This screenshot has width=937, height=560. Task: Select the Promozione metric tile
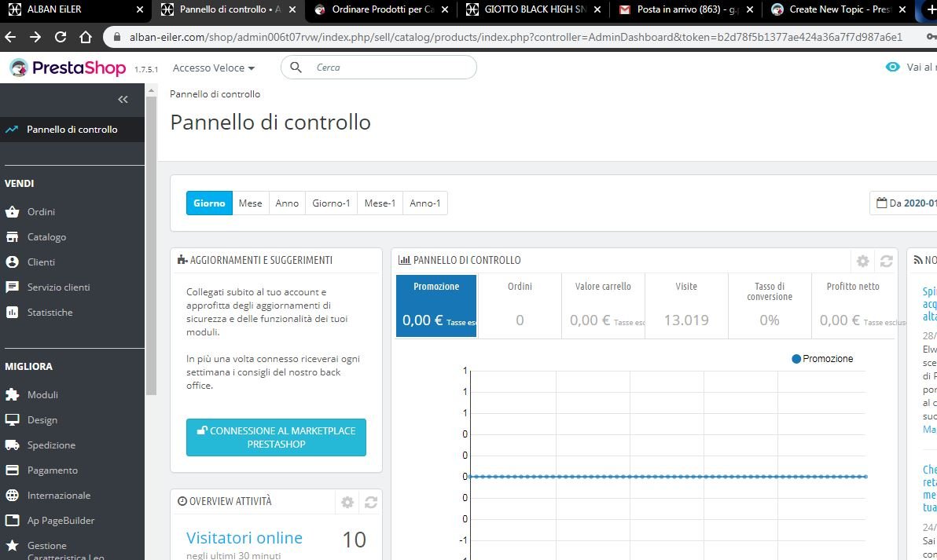pyautogui.click(x=436, y=306)
